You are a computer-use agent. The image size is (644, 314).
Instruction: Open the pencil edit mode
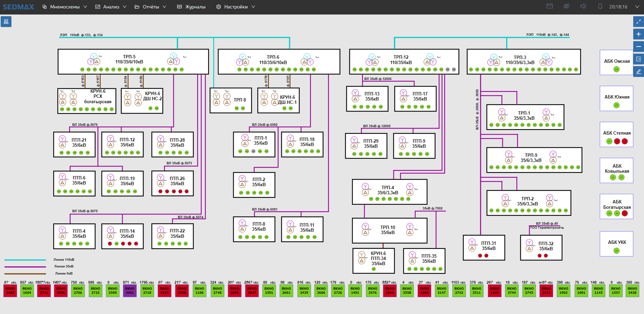[638, 72]
